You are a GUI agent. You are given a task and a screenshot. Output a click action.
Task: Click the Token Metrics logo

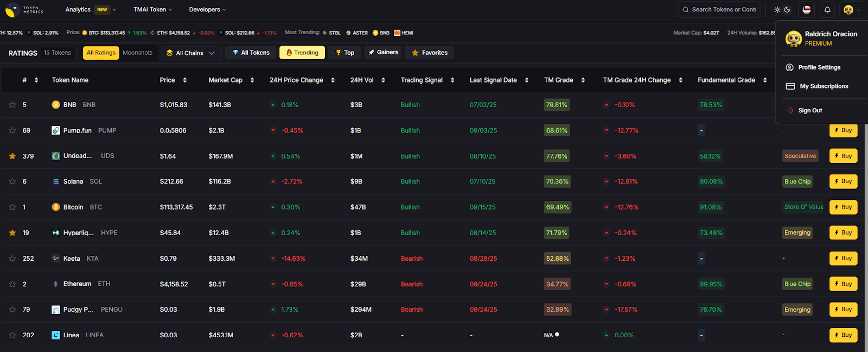(x=24, y=10)
